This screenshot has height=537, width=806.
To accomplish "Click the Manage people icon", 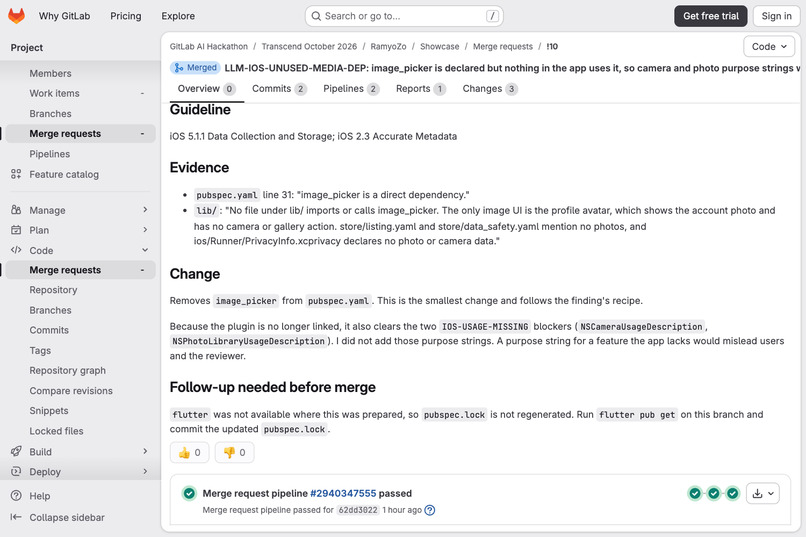I will coord(16,210).
